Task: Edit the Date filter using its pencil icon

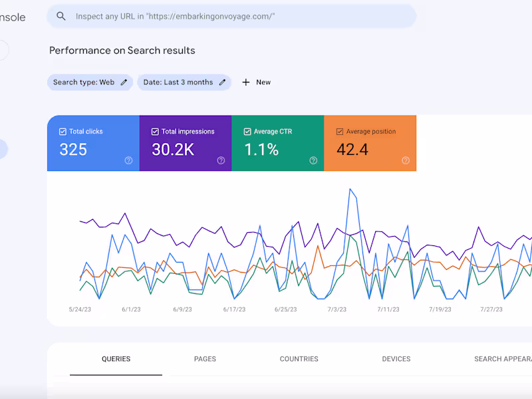Action: tap(221, 82)
